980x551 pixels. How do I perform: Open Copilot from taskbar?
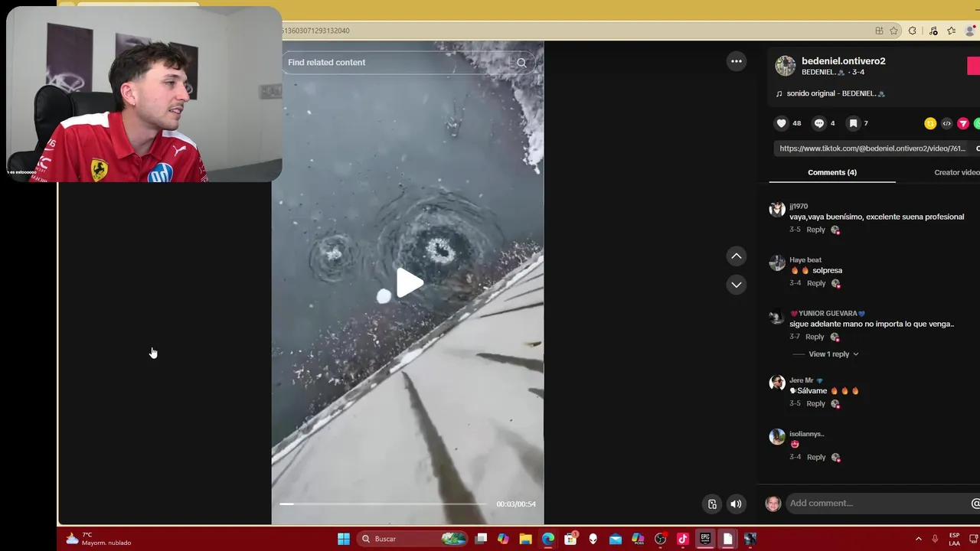503,539
